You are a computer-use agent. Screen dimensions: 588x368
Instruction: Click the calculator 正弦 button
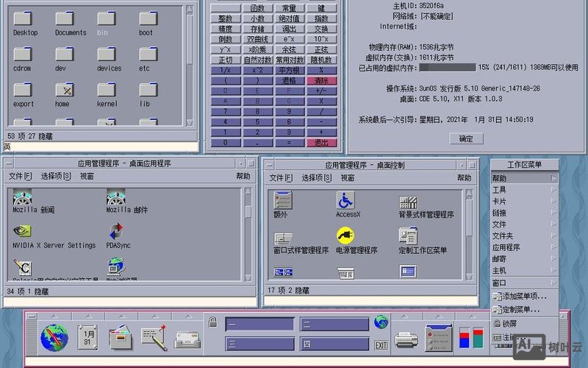pos(321,49)
